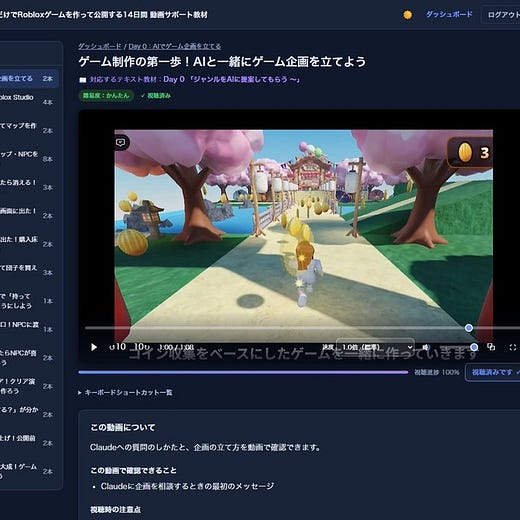Select the sidebar lesson 企画を立てる
The height and width of the screenshot is (520, 520).
point(28,79)
